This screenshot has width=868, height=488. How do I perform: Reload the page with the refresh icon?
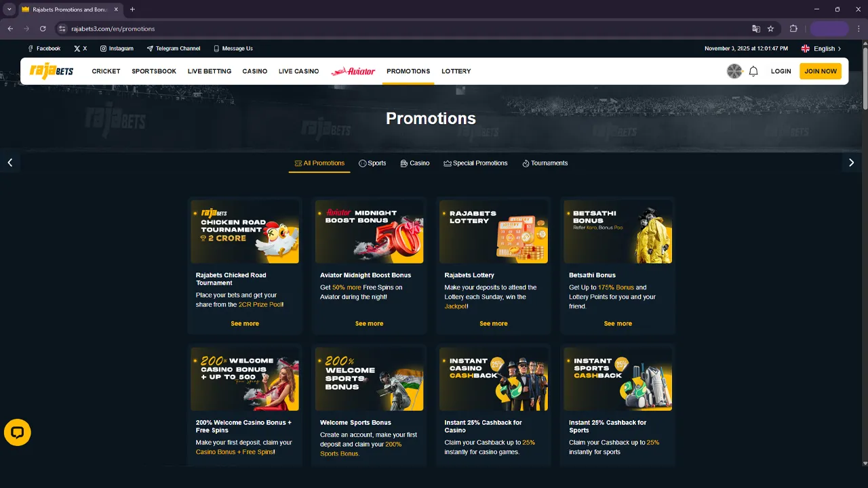pyautogui.click(x=43, y=29)
